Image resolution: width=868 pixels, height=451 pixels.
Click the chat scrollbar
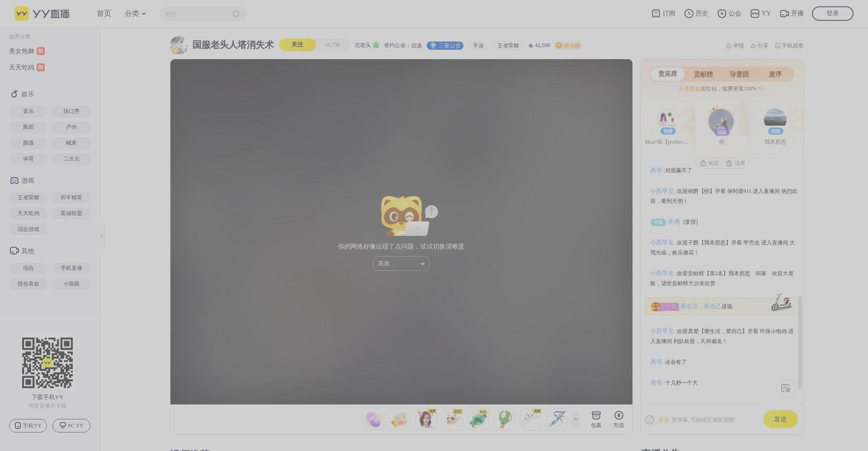point(800,343)
